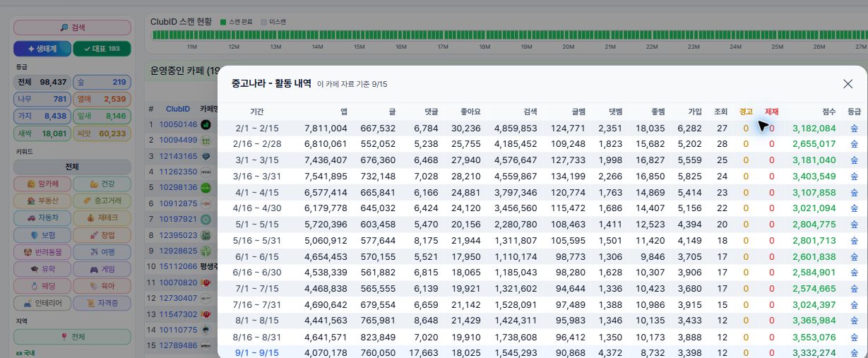Click the 9/1 ~ 9/15 period row
868x358 pixels.
click(x=542, y=352)
